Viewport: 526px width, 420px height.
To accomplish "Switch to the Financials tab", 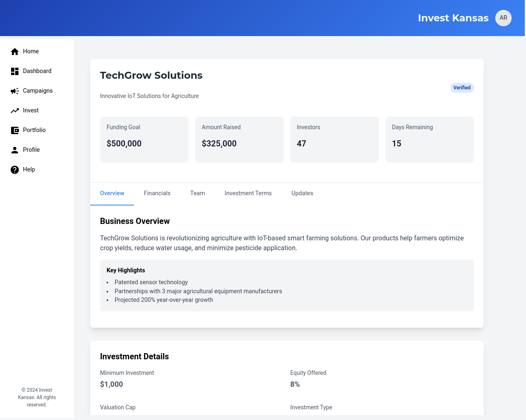I will 157,193.
